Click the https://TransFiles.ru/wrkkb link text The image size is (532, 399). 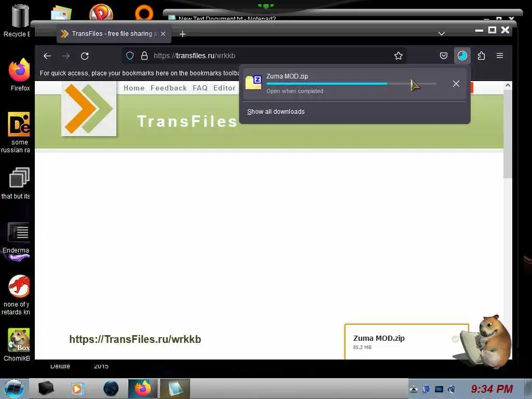[135, 339]
